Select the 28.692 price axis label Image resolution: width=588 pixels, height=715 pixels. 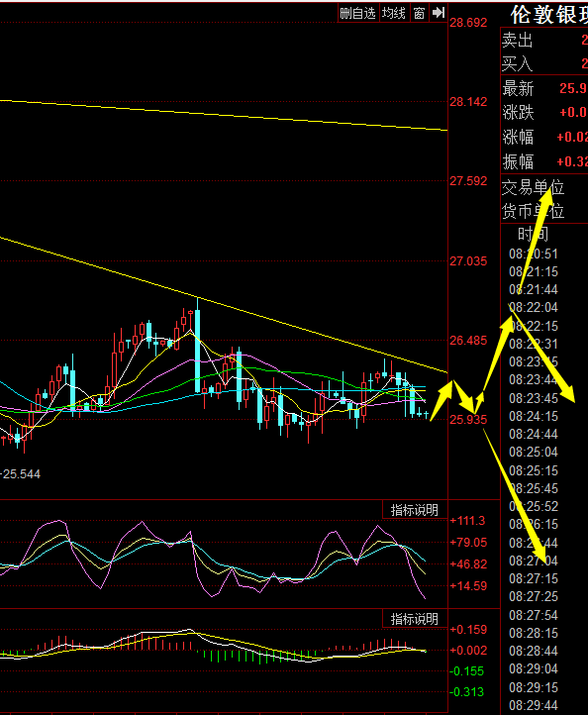[x=468, y=23]
